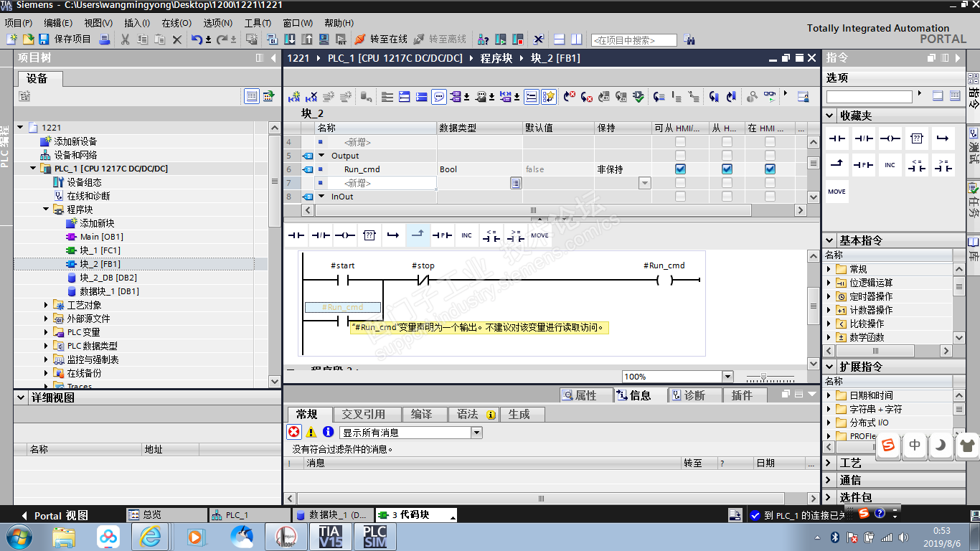980x551 pixels.
Task: Open the 工具(T) menu
Action: click(258, 23)
